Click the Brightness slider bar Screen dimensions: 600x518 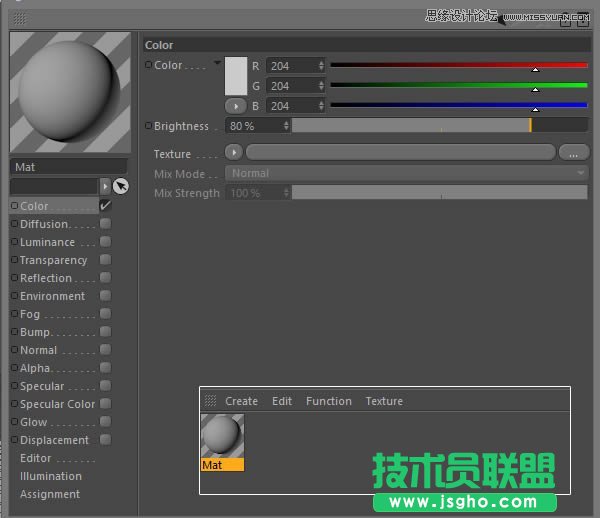[440, 125]
